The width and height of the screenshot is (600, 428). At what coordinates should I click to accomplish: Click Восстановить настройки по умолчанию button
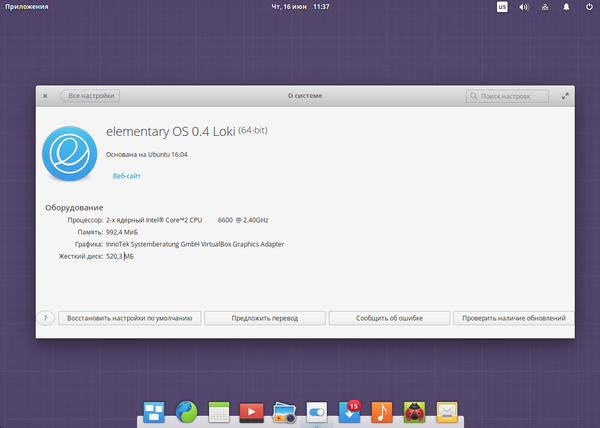(131, 318)
